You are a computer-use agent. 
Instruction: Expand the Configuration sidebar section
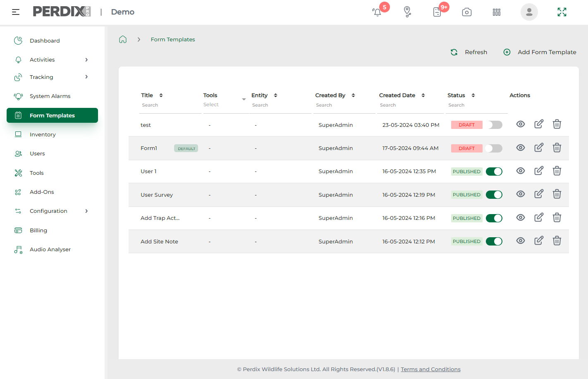click(x=48, y=211)
